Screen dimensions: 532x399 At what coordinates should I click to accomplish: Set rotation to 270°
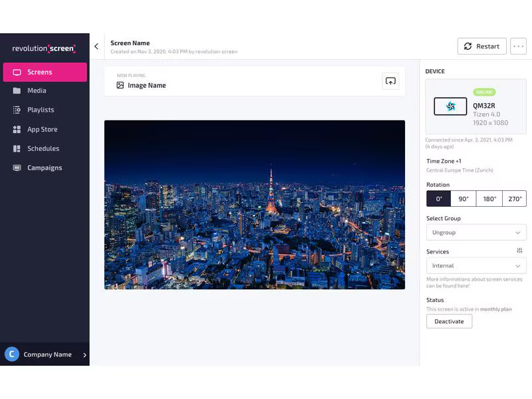tap(514, 199)
